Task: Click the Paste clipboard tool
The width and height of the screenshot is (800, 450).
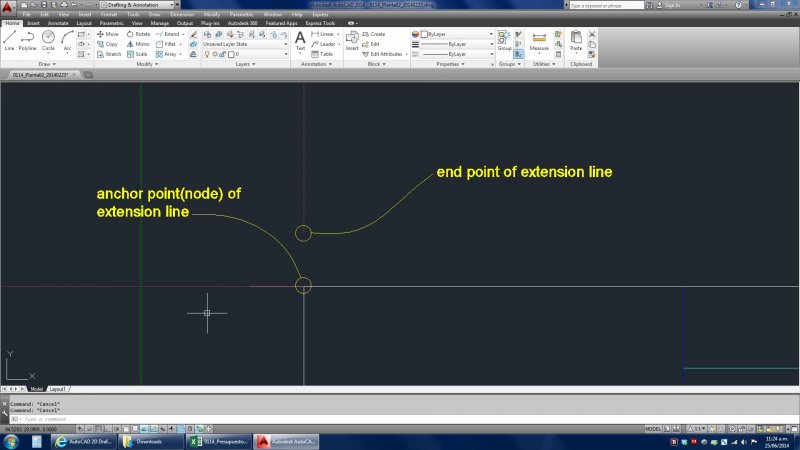Action: coord(576,40)
